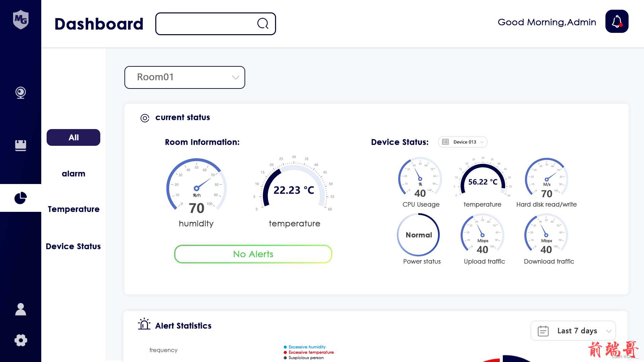
Task: Click the Device Status section label link
Action: tap(73, 246)
